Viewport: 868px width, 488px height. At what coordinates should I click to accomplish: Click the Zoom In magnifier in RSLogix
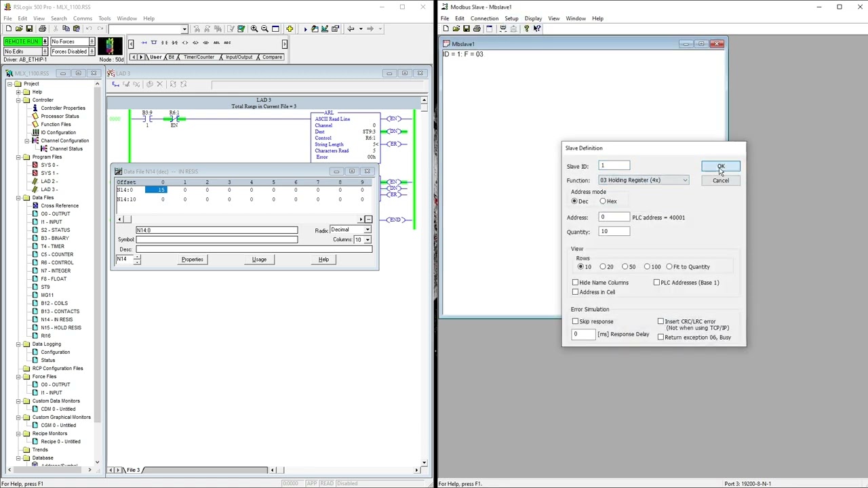[x=254, y=28]
